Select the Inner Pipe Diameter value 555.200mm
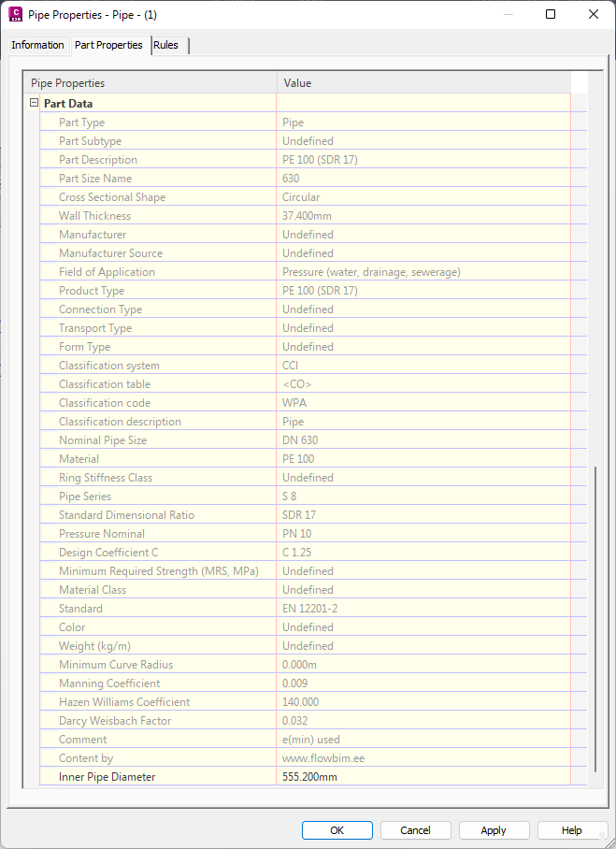Screen dimensions: 616x849 coord(309,776)
